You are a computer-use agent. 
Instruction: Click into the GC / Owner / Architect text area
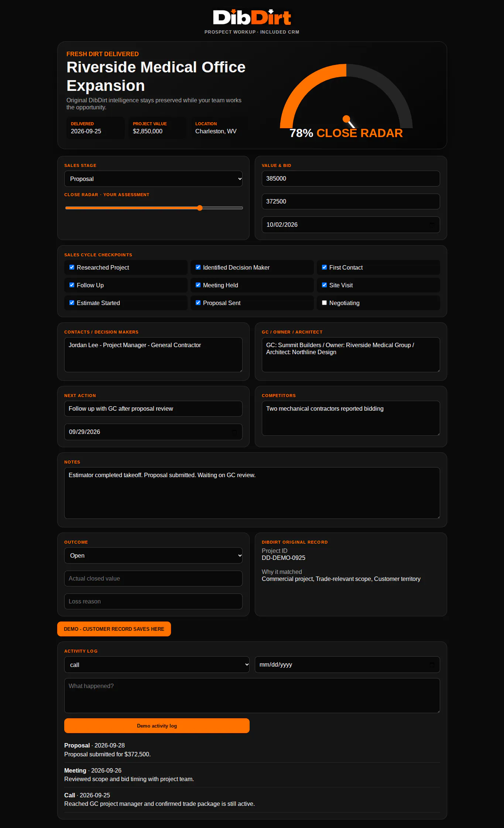click(x=351, y=355)
